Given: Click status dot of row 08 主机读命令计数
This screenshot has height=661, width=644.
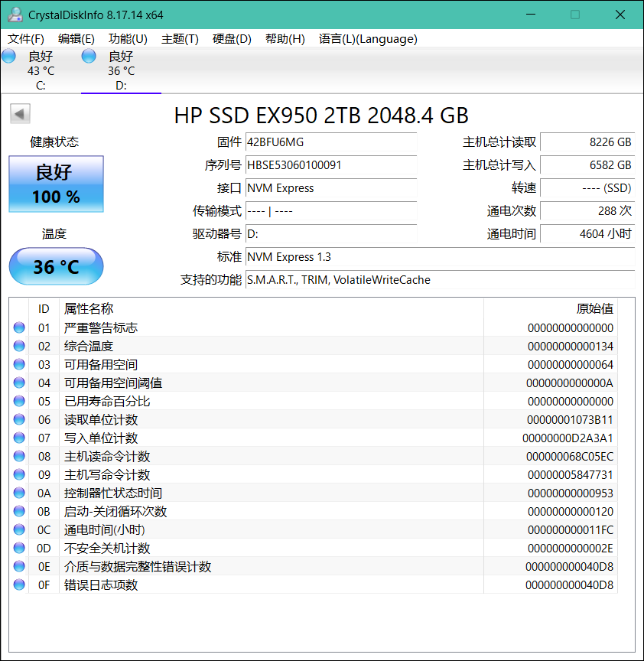Looking at the screenshot, I should coord(19,456).
